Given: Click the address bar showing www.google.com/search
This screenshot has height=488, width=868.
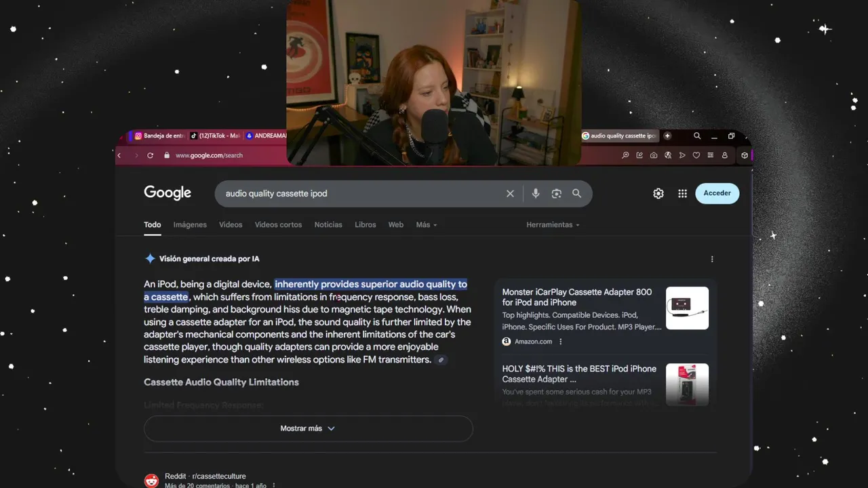Looking at the screenshot, I should (x=209, y=155).
